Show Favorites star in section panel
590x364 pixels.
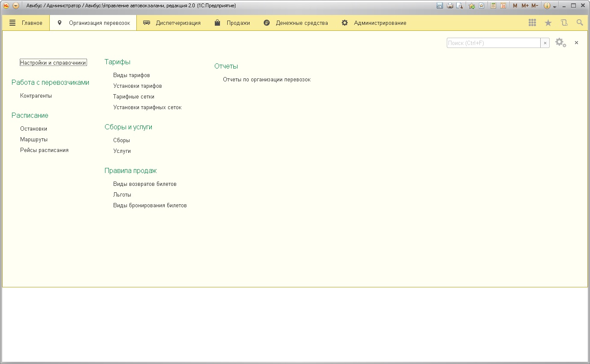tap(548, 23)
